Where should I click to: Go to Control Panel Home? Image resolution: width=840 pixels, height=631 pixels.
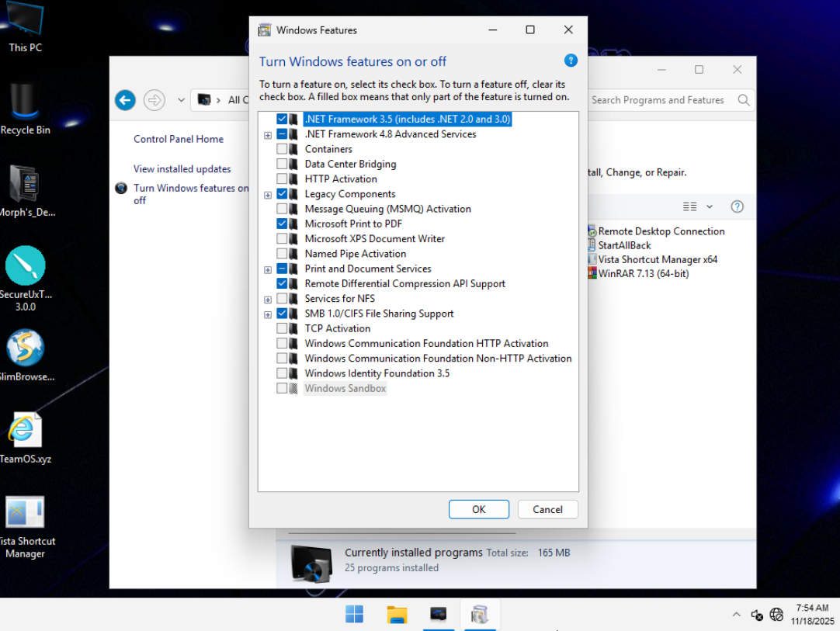[x=178, y=139]
